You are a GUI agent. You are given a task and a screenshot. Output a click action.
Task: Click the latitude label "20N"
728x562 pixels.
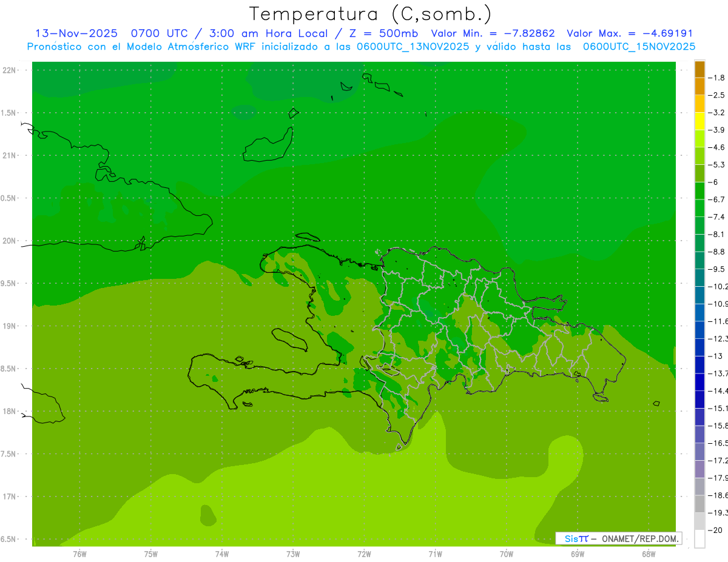point(9,241)
